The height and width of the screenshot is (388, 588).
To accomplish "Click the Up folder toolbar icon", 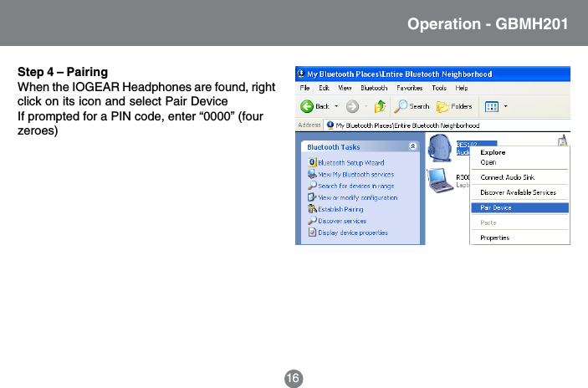I will click(x=380, y=106).
